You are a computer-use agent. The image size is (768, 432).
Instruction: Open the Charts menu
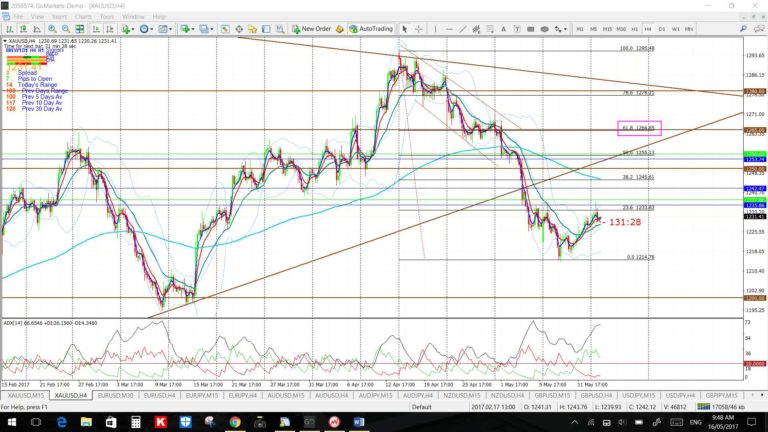pos(83,17)
